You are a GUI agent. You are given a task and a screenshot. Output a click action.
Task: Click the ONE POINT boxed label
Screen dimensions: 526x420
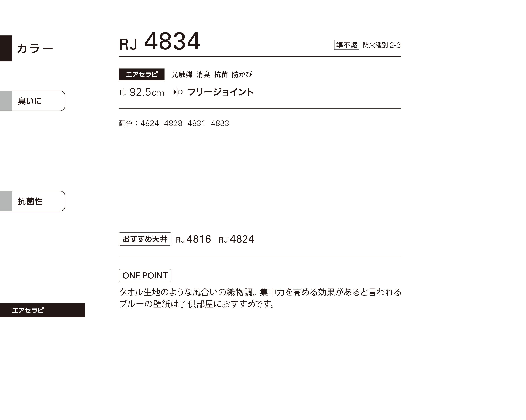click(145, 276)
